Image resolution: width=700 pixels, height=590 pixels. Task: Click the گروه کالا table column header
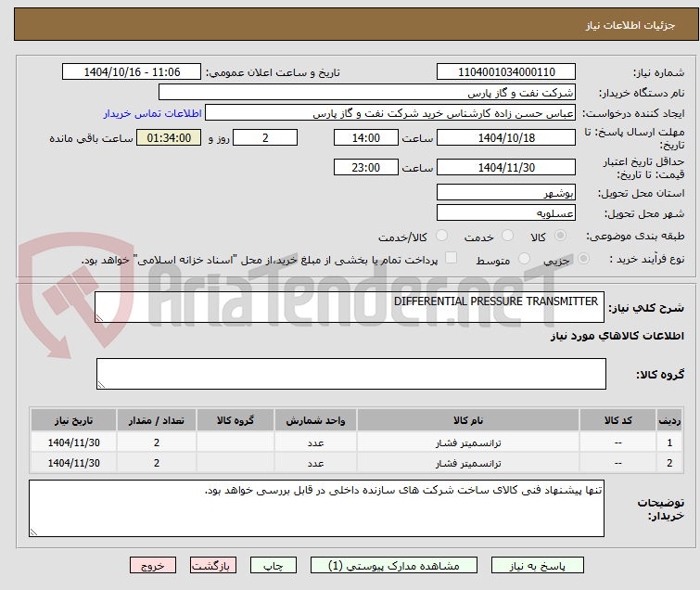(x=235, y=420)
